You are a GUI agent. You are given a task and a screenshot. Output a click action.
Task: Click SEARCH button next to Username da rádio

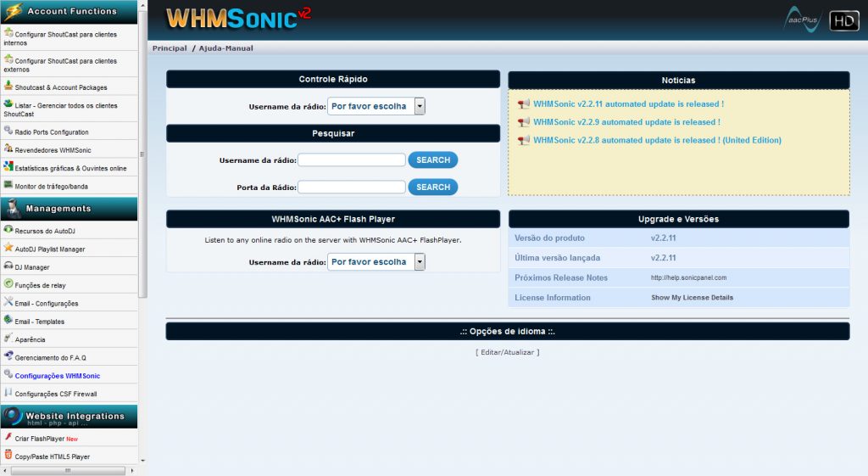432,160
